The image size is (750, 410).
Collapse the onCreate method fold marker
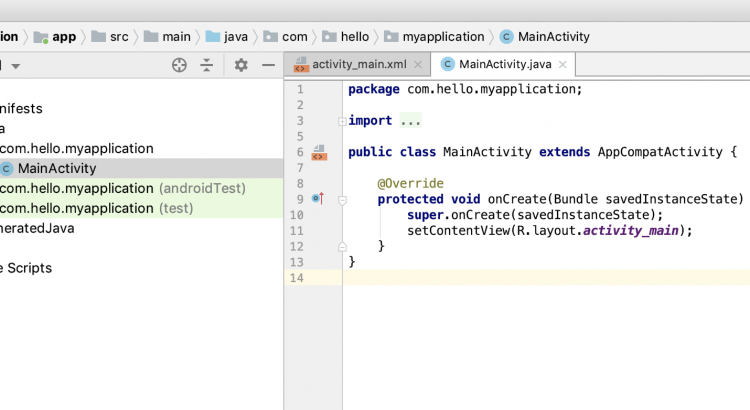coord(343,199)
